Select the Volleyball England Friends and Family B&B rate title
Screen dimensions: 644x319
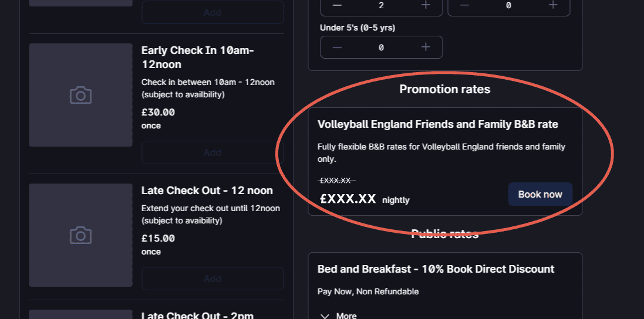coord(437,124)
